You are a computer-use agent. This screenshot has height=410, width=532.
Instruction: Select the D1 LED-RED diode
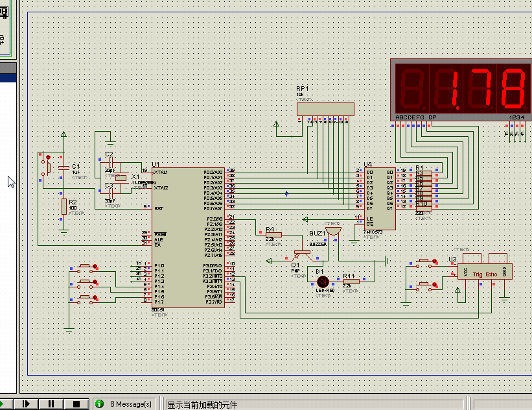[323, 282]
